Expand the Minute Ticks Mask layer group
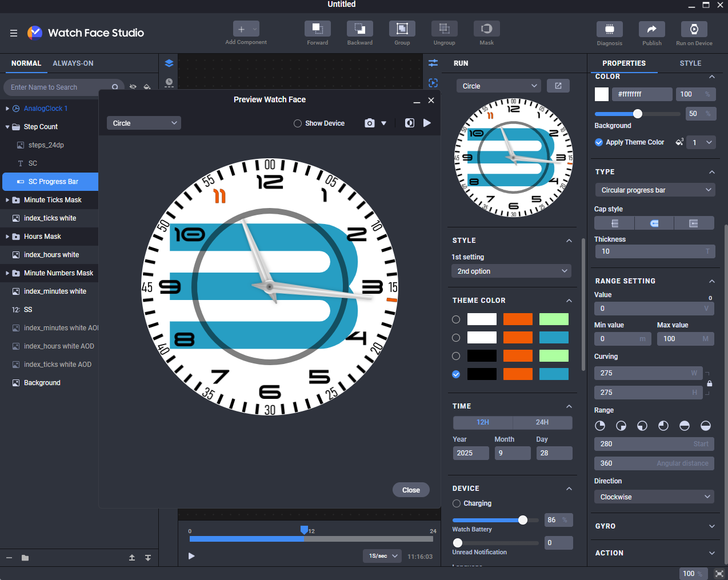Image resolution: width=728 pixels, height=580 pixels. (7, 200)
